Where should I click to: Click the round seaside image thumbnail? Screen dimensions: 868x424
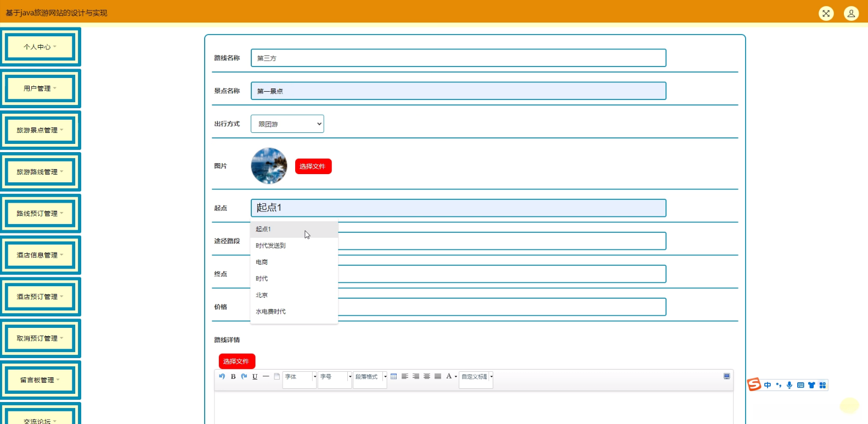coord(269,166)
